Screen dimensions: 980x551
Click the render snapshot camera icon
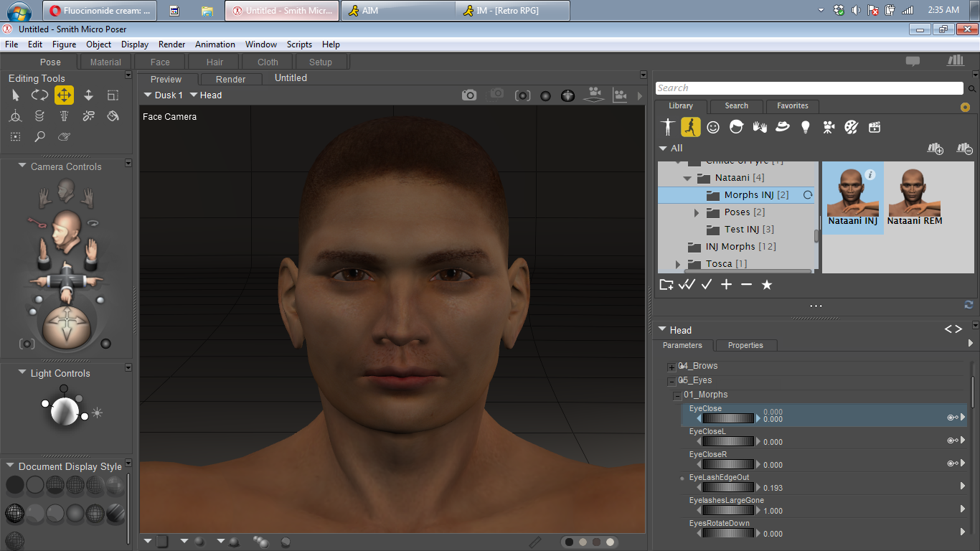pos(469,95)
